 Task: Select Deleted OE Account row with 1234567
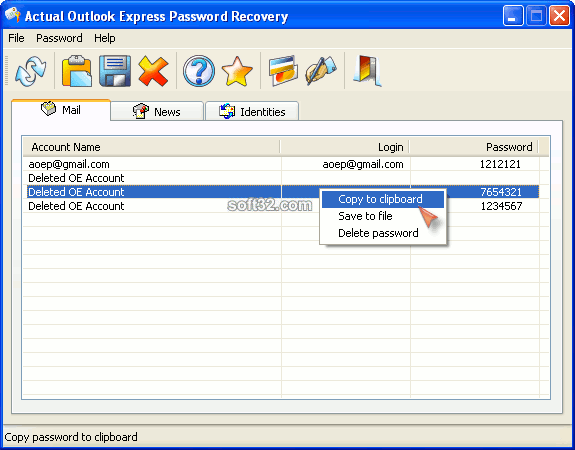pos(282,206)
